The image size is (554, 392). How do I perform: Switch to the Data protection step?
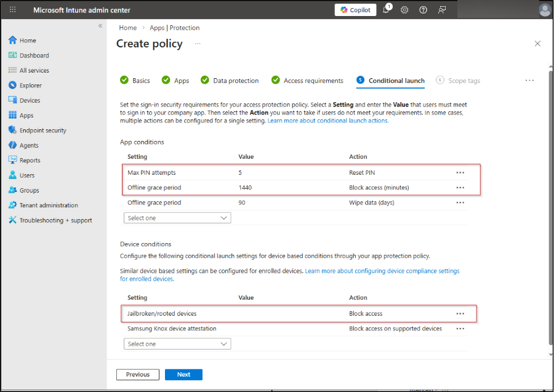pos(235,81)
